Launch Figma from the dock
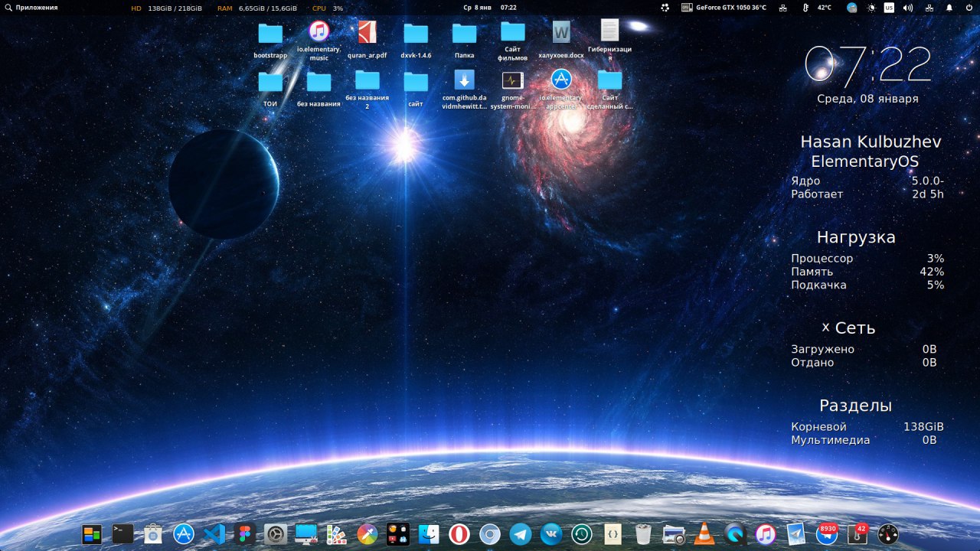Image resolution: width=980 pixels, height=551 pixels. tap(245, 533)
